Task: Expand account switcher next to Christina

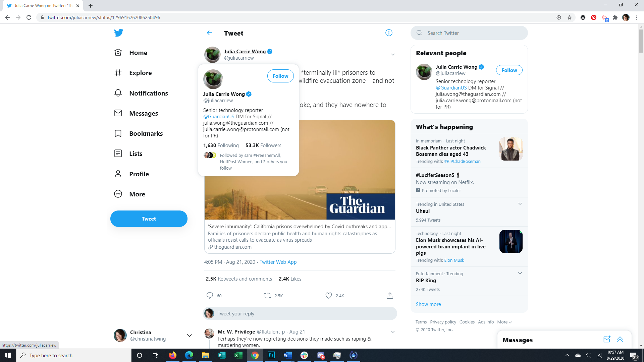Action: pos(189,336)
